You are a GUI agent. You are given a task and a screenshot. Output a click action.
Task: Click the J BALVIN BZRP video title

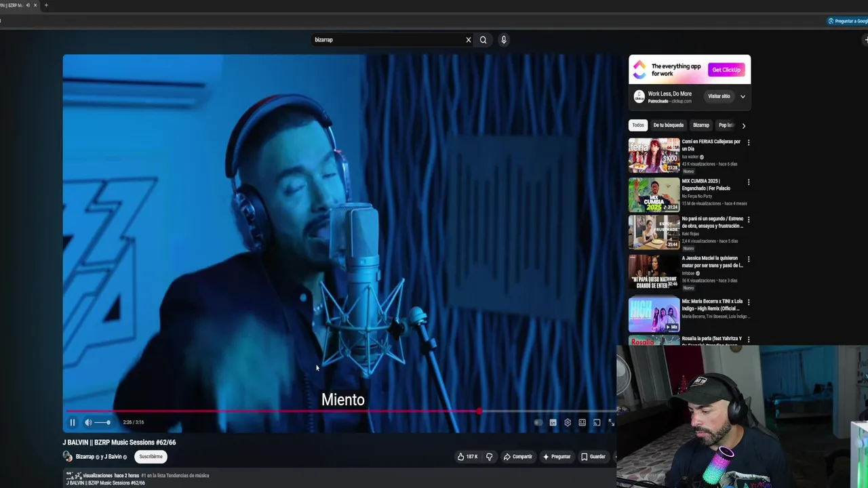point(119,443)
